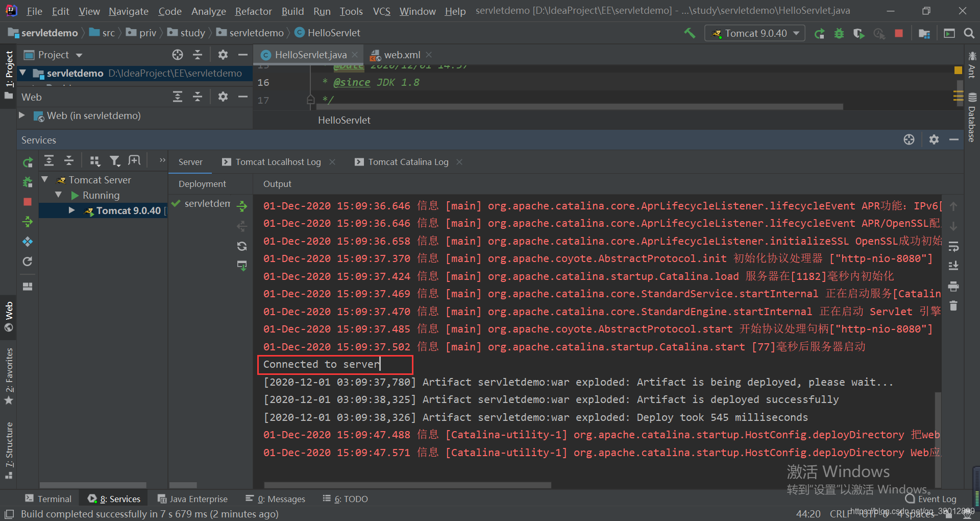
Task: Open the Ant tool window
Action: point(972,65)
